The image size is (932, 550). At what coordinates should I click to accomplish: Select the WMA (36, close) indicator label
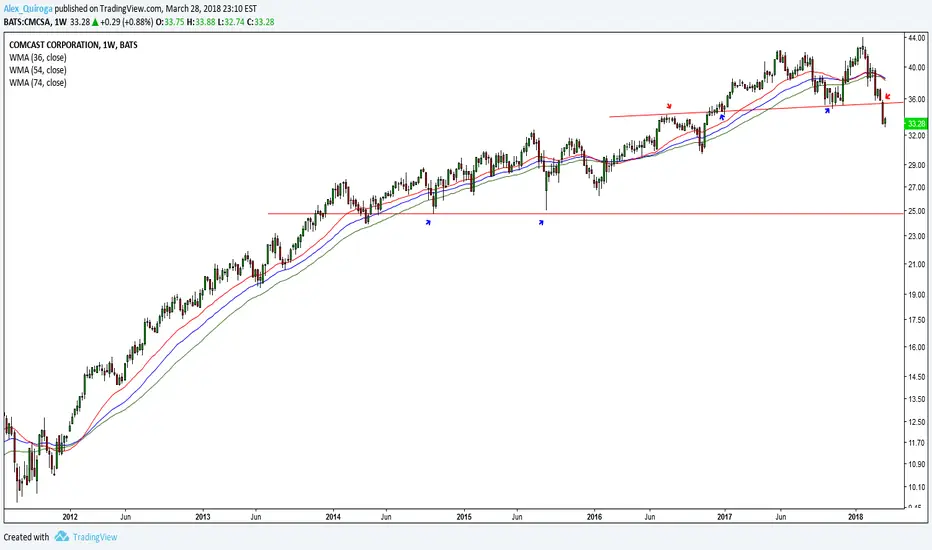(x=37, y=58)
